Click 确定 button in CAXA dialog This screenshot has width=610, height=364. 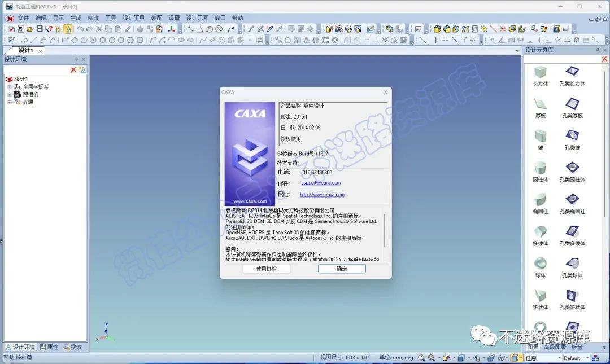pyautogui.click(x=342, y=269)
